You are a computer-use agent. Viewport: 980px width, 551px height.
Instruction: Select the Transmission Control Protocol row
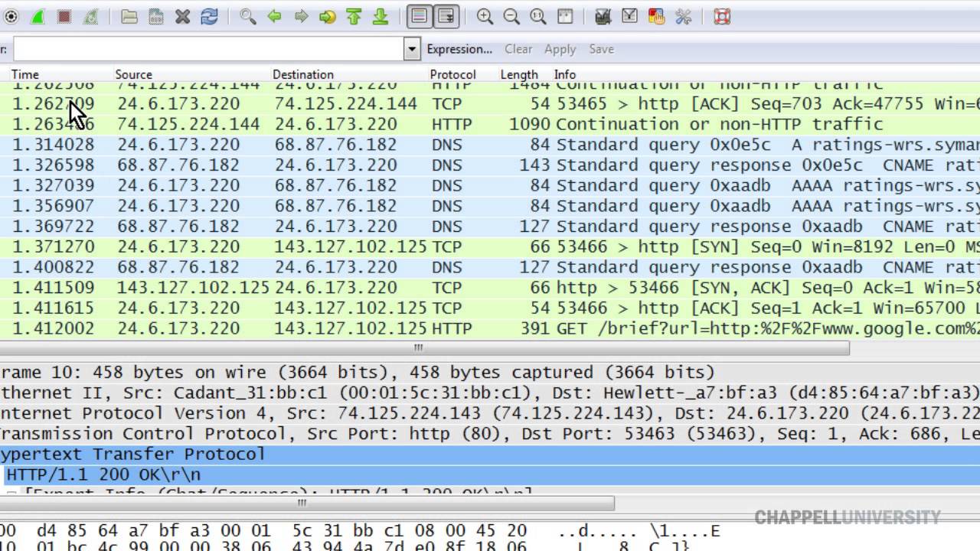point(490,434)
